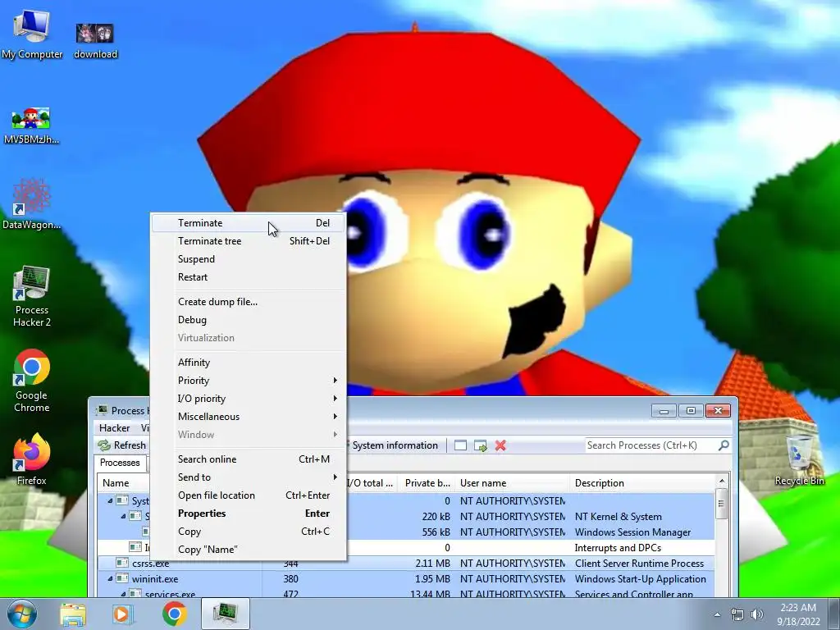Switch to the Processes tab
Image resolution: width=840 pixels, height=630 pixels.
120,463
